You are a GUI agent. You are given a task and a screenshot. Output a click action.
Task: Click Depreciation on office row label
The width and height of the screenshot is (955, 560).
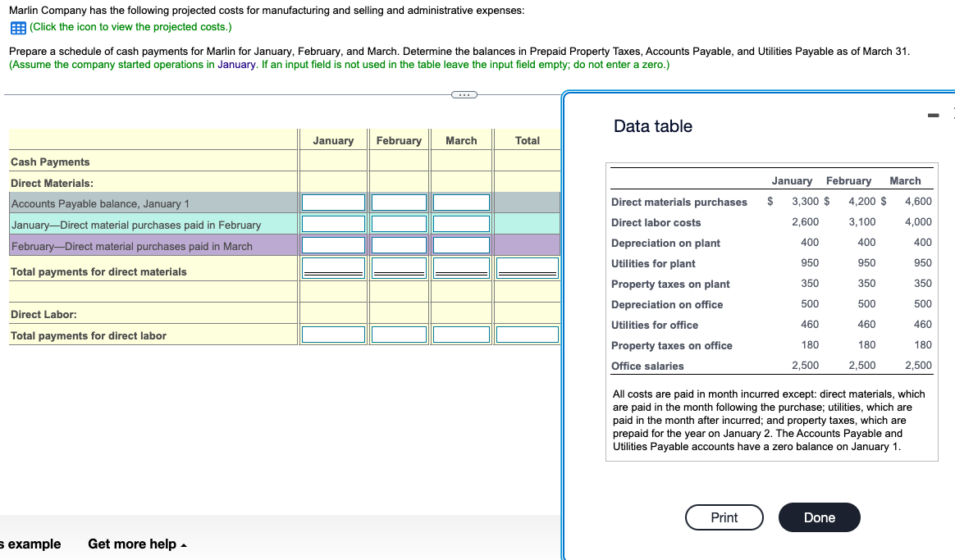(x=667, y=305)
